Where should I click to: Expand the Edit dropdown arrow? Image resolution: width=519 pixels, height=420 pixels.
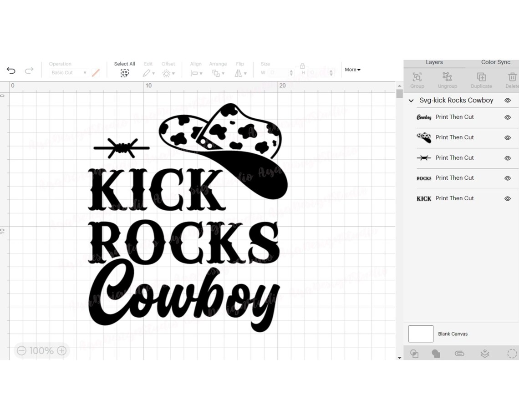pos(153,74)
